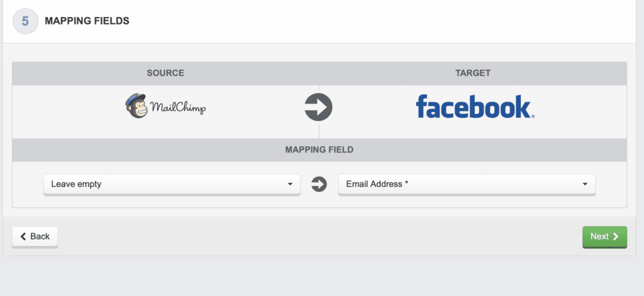Viewport: 644px width, 296px height.
Task: Click the required asterisk after Email Address
Action: pyautogui.click(x=406, y=183)
